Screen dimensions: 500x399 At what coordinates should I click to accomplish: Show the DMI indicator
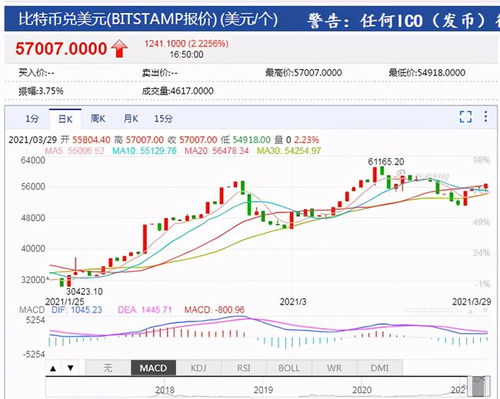tap(380, 368)
